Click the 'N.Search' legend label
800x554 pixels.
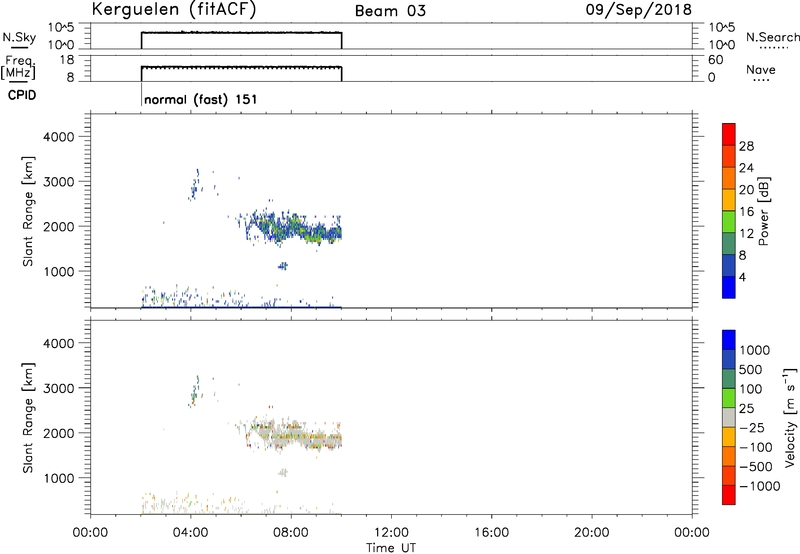click(x=772, y=37)
